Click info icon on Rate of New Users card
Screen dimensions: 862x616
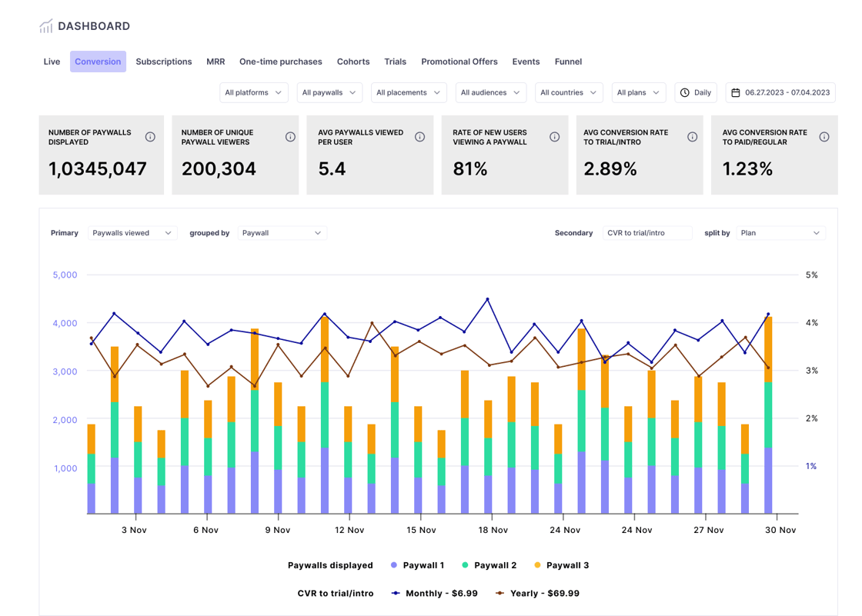click(554, 137)
